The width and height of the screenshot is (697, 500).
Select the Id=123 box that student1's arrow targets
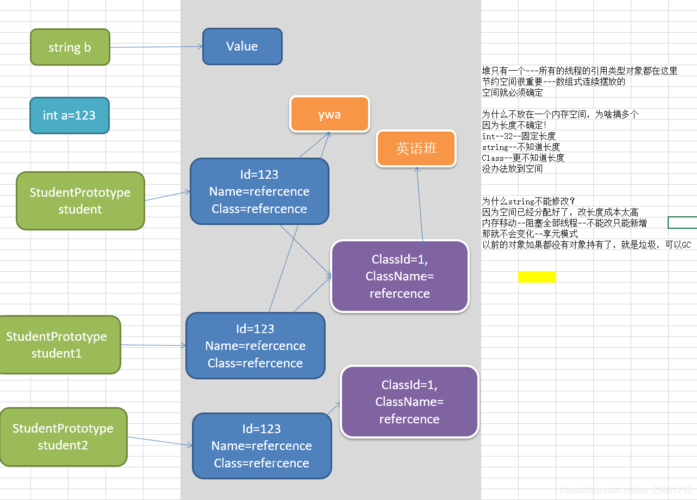point(255,346)
